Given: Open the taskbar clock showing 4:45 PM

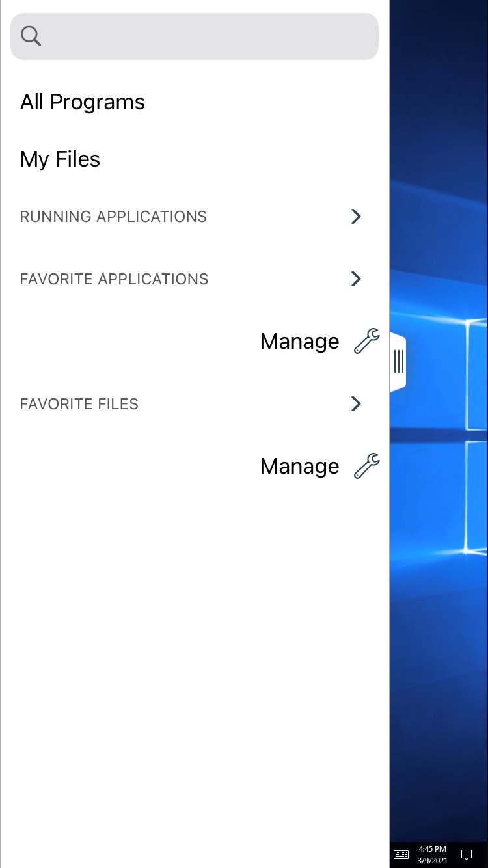Looking at the screenshot, I should click(433, 854).
